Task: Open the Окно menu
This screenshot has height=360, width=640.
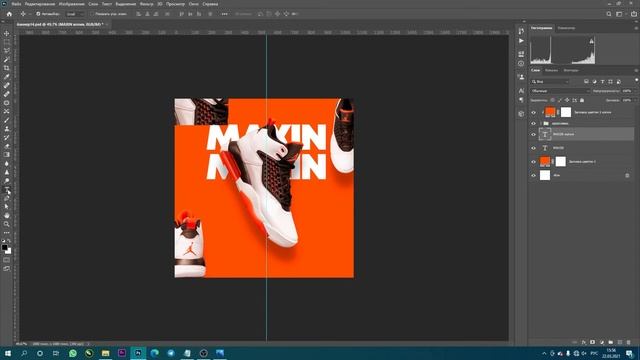Action: click(x=193, y=4)
